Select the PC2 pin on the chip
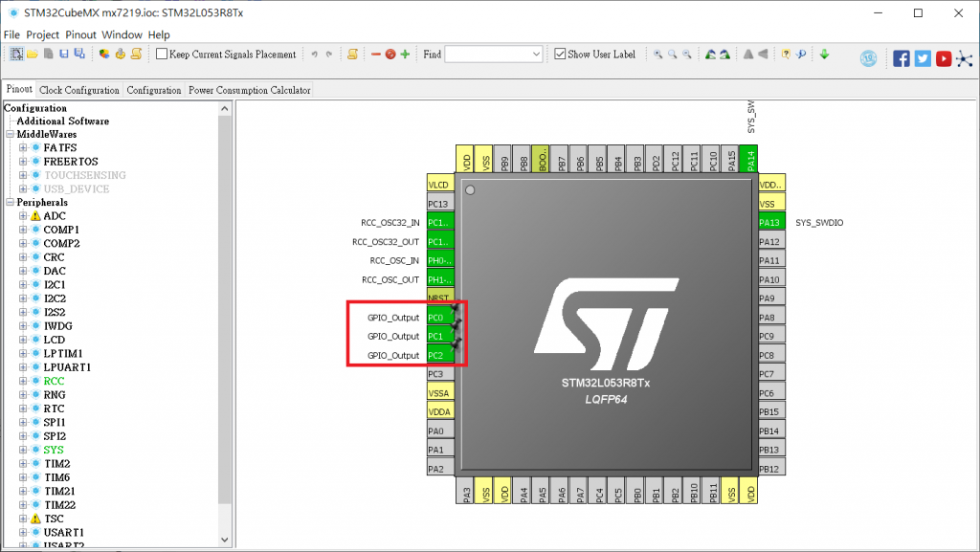 (x=440, y=355)
